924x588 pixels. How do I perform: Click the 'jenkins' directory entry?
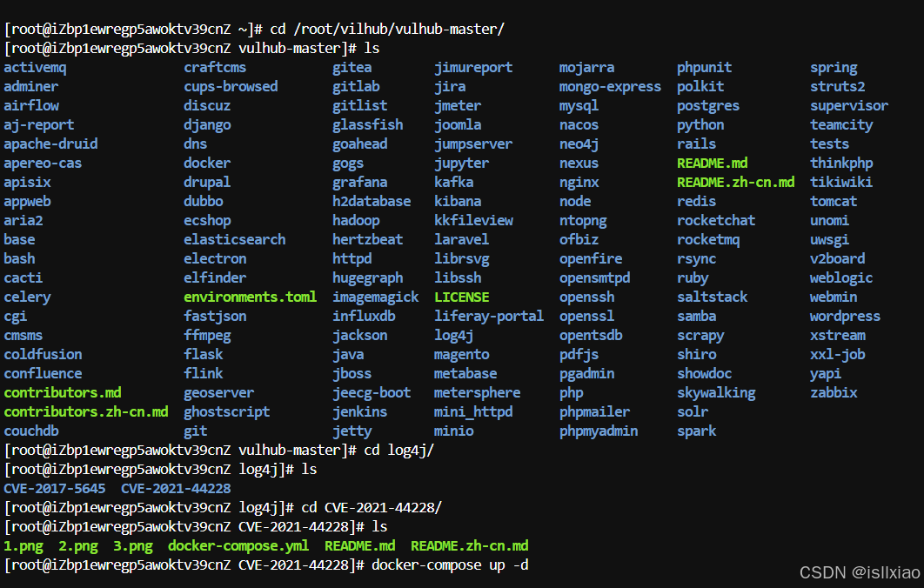point(360,411)
